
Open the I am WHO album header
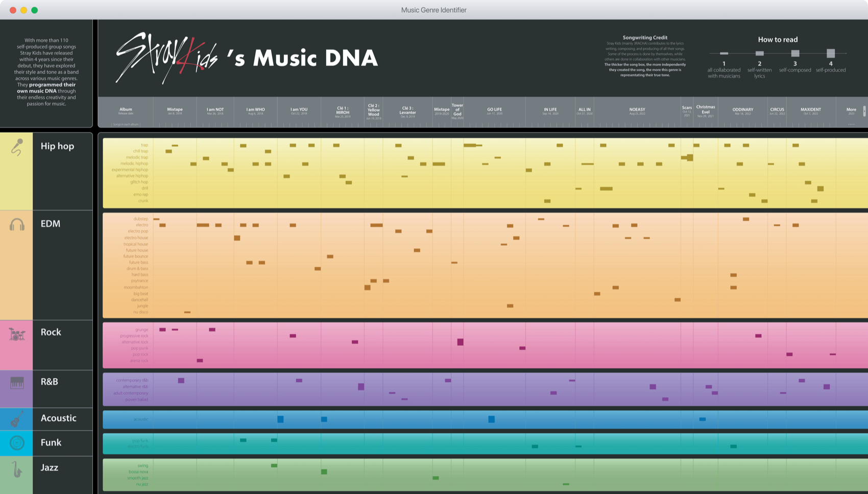pyautogui.click(x=255, y=111)
